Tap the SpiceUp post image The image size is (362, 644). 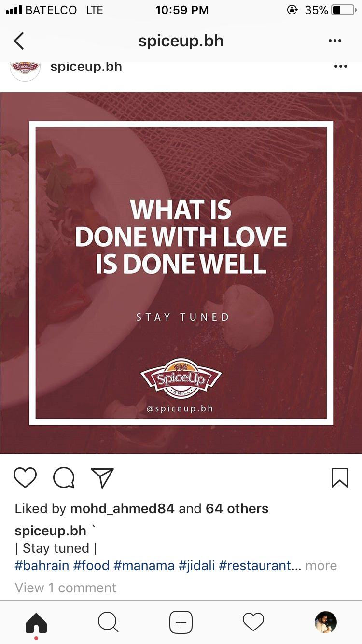click(x=181, y=273)
